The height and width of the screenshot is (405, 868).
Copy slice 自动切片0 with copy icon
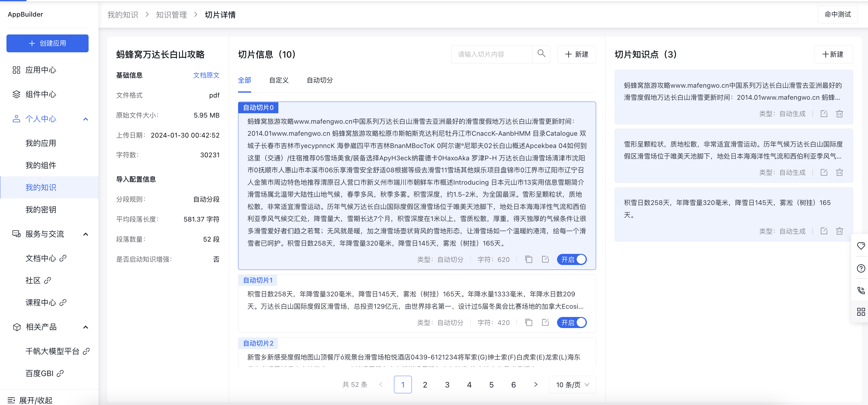pyautogui.click(x=529, y=259)
